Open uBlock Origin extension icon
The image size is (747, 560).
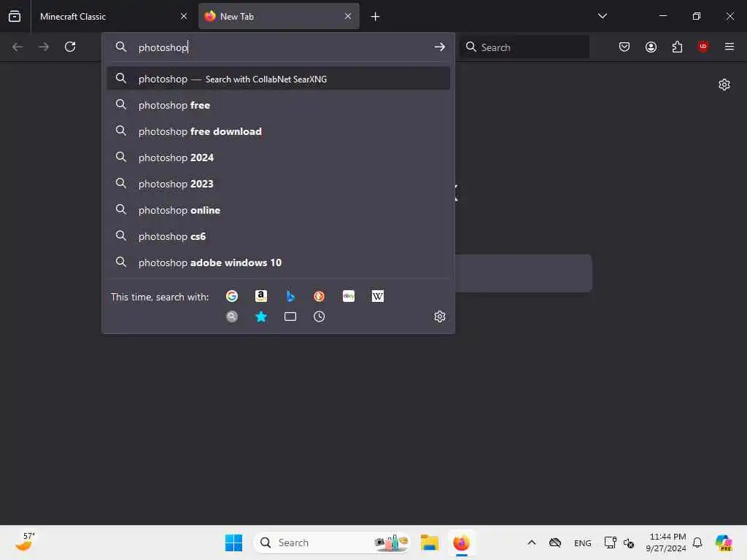click(703, 46)
